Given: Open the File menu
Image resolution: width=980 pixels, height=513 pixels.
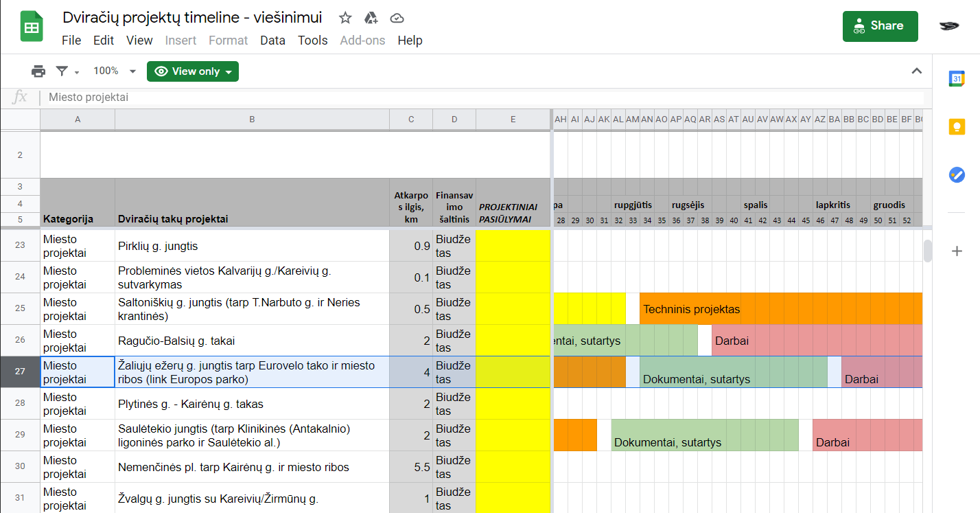Looking at the screenshot, I should [x=71, y=41].
